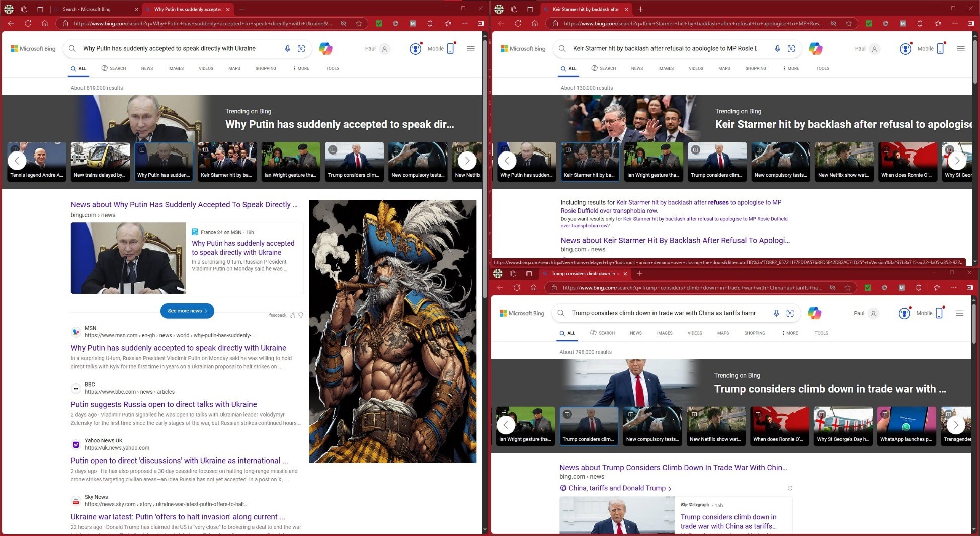Viewport: 980px width, 536px height.
Task: Open tab actions icon in bottom-right window
Action: [529, 273]
